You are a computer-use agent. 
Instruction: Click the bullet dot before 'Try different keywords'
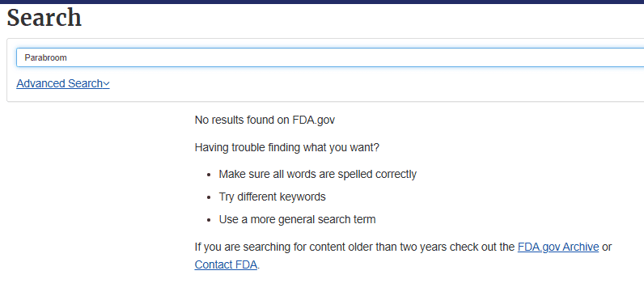click(210, 197)
